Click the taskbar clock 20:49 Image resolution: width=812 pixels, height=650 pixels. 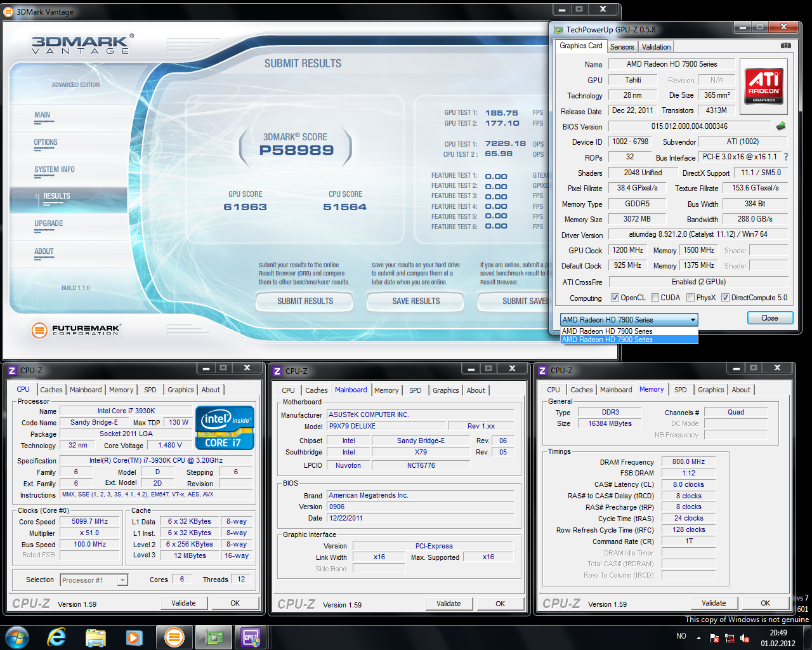(778, 633)
